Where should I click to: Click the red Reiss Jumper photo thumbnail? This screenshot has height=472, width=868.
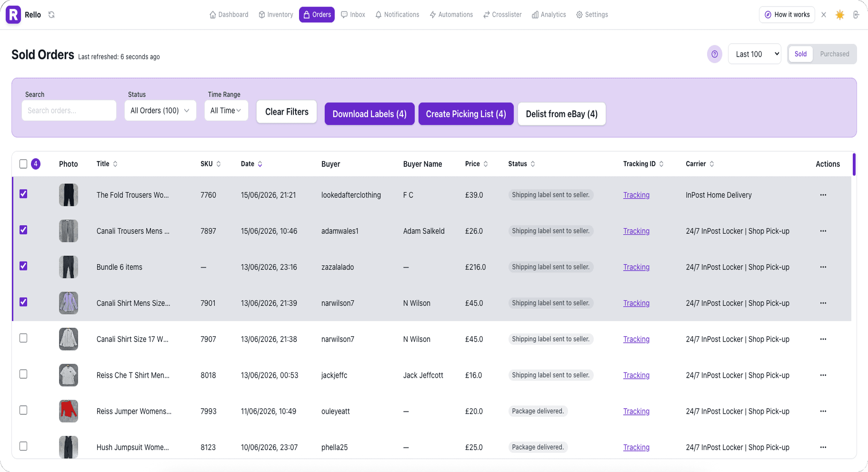(69, 411)
